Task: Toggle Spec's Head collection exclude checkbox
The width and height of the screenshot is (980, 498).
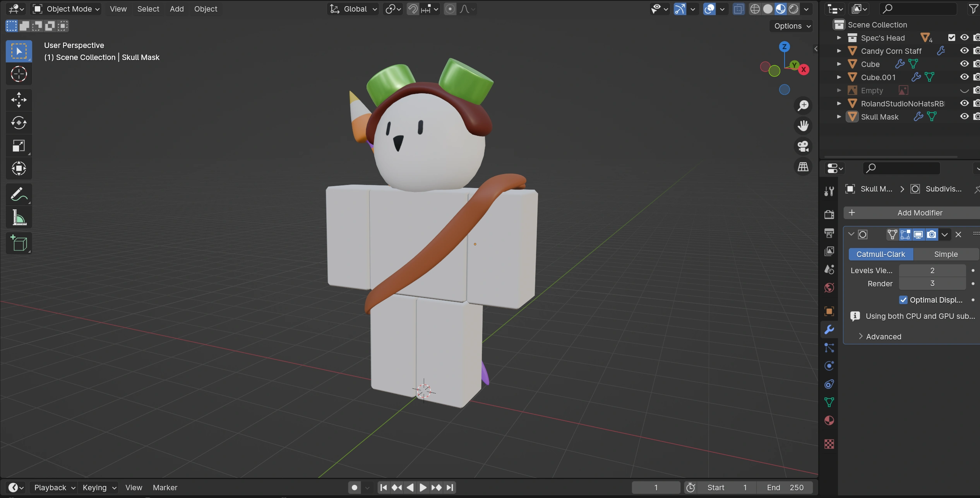Action: tap(951, 38)
